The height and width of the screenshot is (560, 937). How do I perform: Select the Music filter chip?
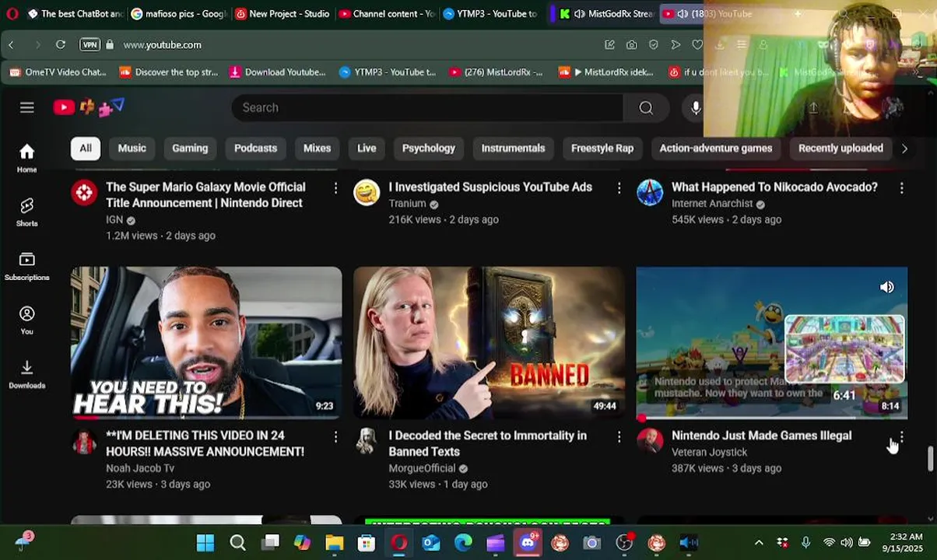coord(132,148)
